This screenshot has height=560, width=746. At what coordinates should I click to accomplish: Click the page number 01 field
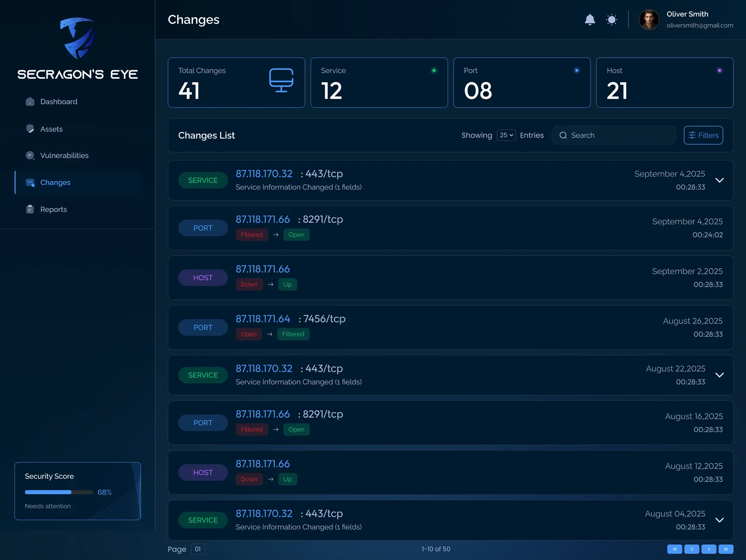(x=198, y=549)
